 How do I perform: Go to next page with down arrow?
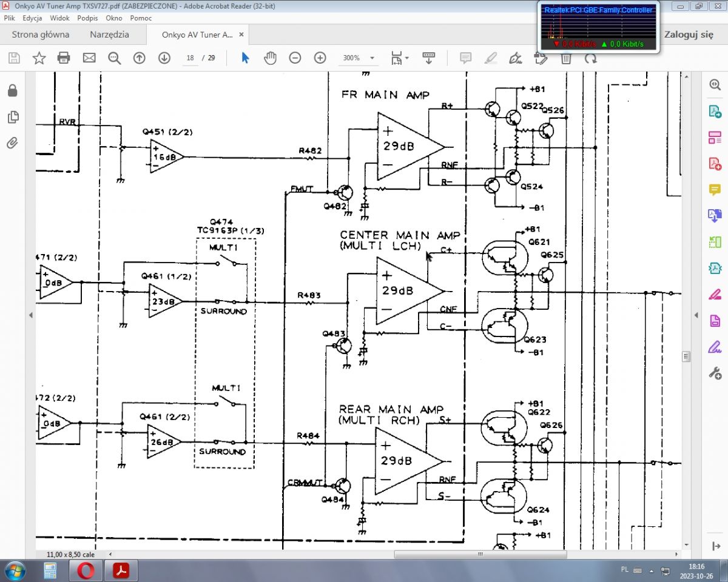(x=164, y=58)
